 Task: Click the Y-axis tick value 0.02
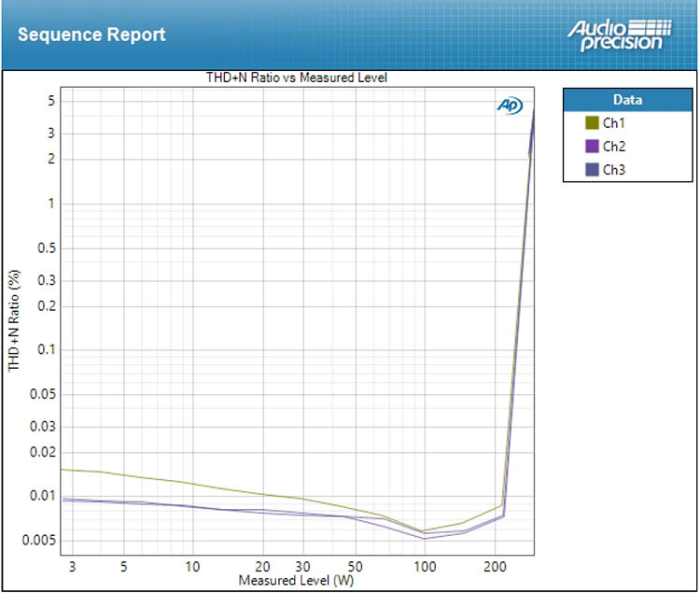pyautogui.click(x=43, y=452)
